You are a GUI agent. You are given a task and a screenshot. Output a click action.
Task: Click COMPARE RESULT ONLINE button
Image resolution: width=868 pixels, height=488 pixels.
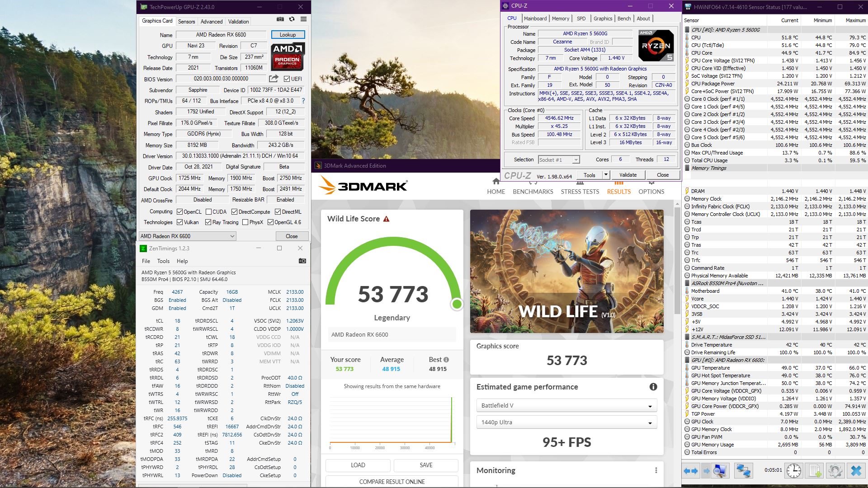(392, 482)
